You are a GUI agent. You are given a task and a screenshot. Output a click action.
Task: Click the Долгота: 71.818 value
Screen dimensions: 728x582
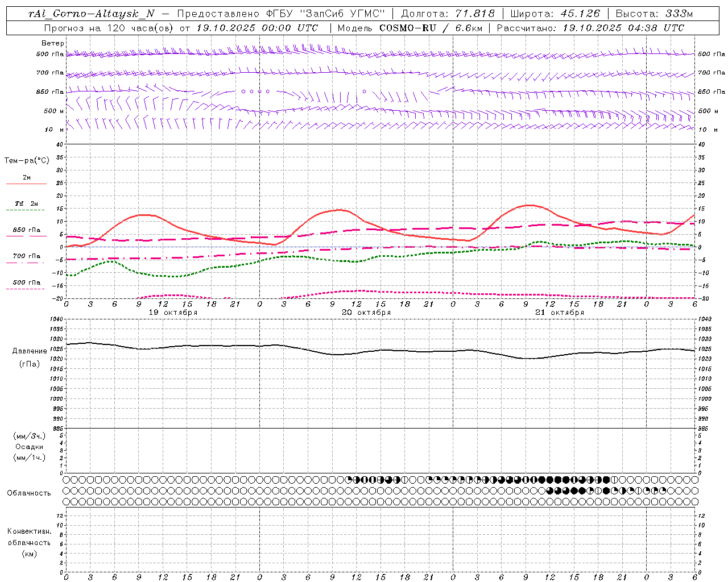[x=448, y=14]
